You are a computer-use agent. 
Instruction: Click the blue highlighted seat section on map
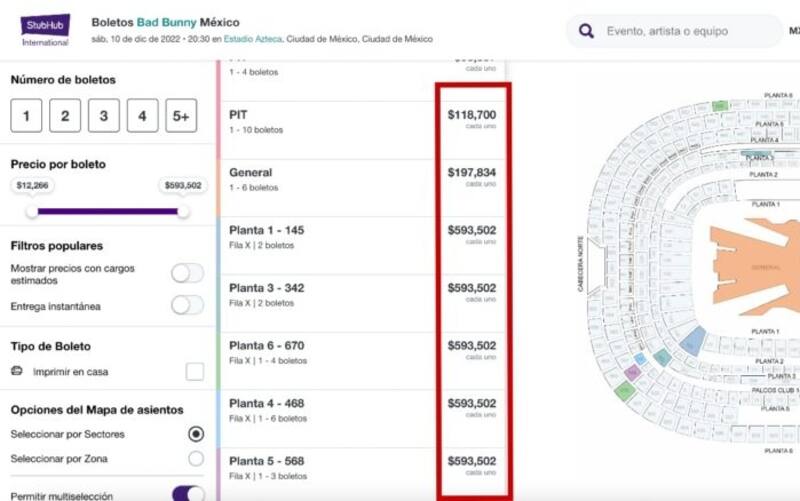click(692, 344)
